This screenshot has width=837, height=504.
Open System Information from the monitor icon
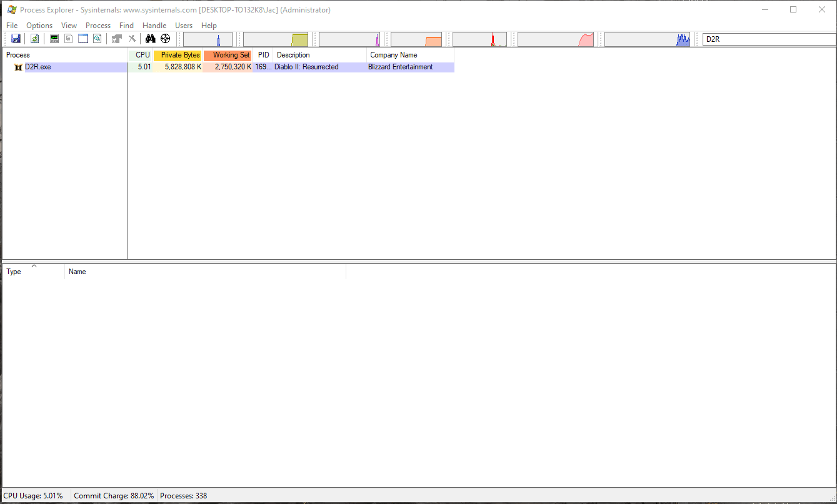point(54,39)
